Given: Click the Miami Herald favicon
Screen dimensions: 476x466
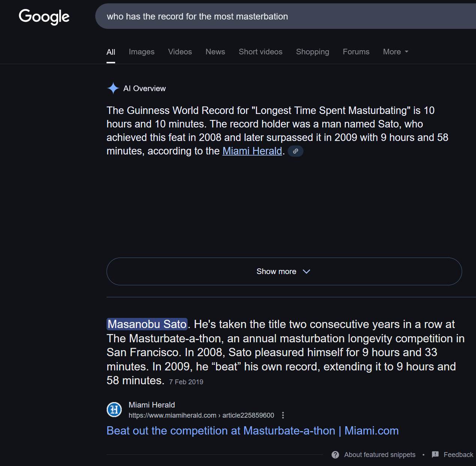Looking at the screenshot, I should tap(114, 409).
